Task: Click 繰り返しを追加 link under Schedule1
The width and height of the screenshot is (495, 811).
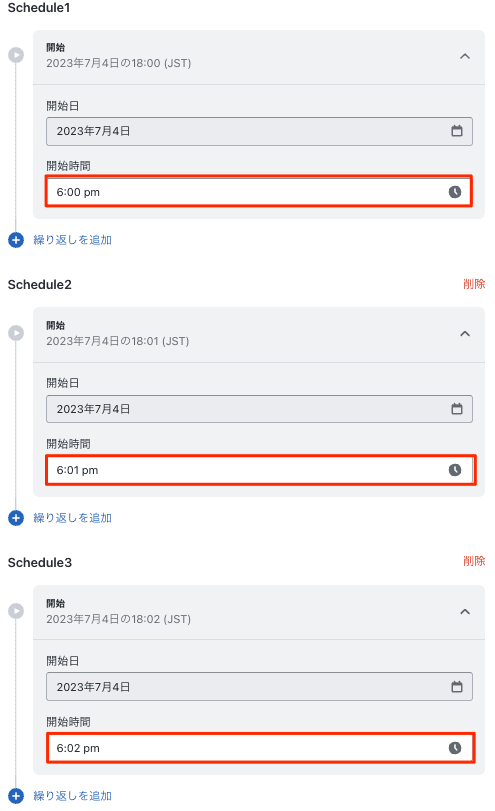Action: [72, 240]
